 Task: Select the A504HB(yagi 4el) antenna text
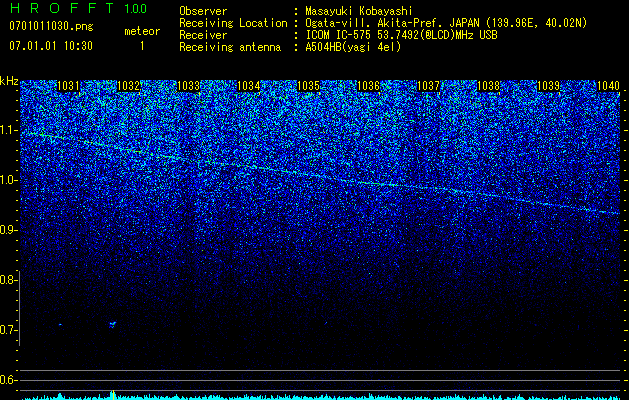click(x=353, y=47)
